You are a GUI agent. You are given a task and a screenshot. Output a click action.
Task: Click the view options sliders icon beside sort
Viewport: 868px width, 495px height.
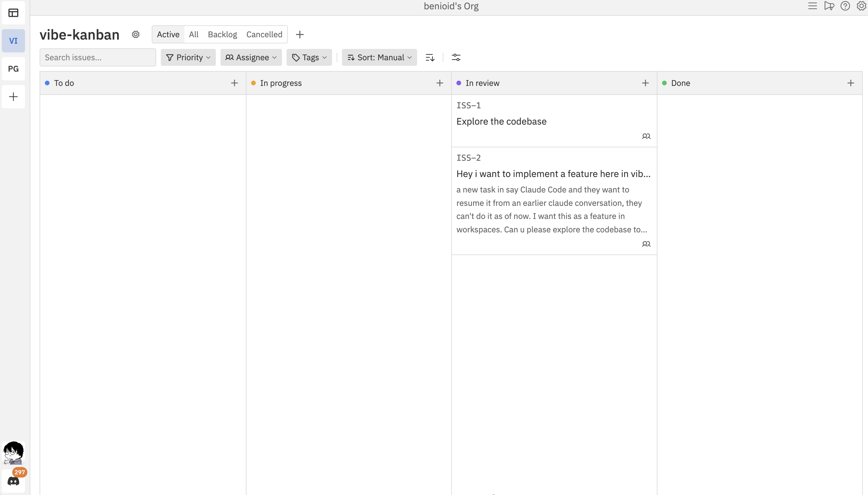(456, 57)
